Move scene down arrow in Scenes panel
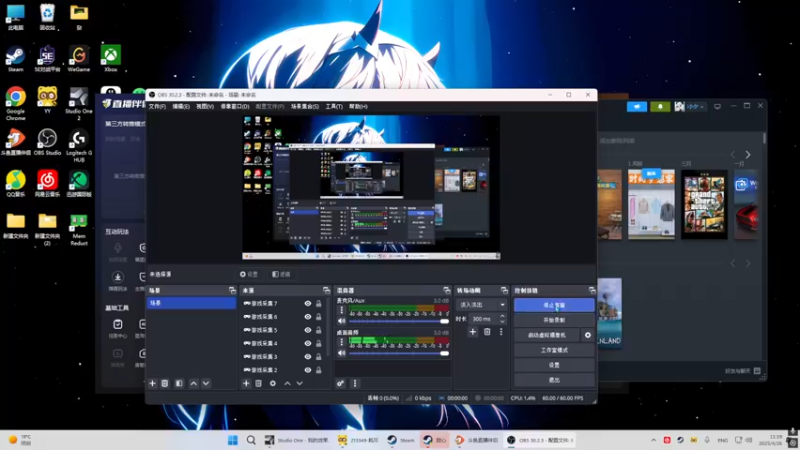Viewport: 800px width, 450px height. click(x=206, y=383)
